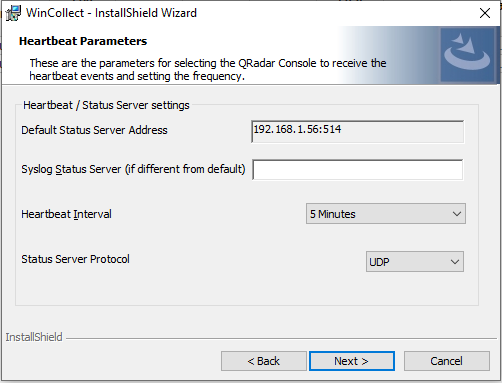Click the Heartbeat Interval label
This screenshot has width=502, height=383.
(66, 214)
